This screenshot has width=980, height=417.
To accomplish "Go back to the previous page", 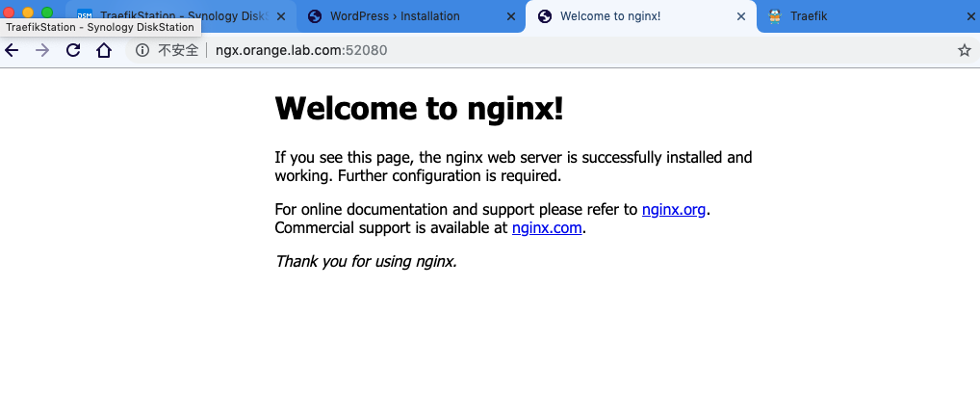I will (12, 51).
